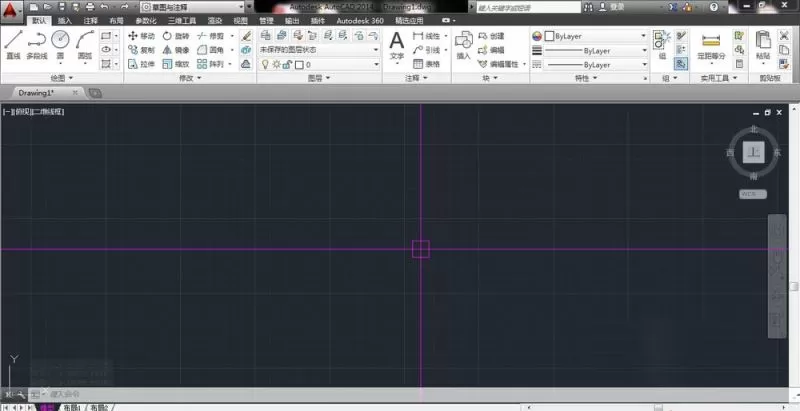Toggle group selection on/off icon
This screenshot has height=411, width=800.
(x=681, y=64)
